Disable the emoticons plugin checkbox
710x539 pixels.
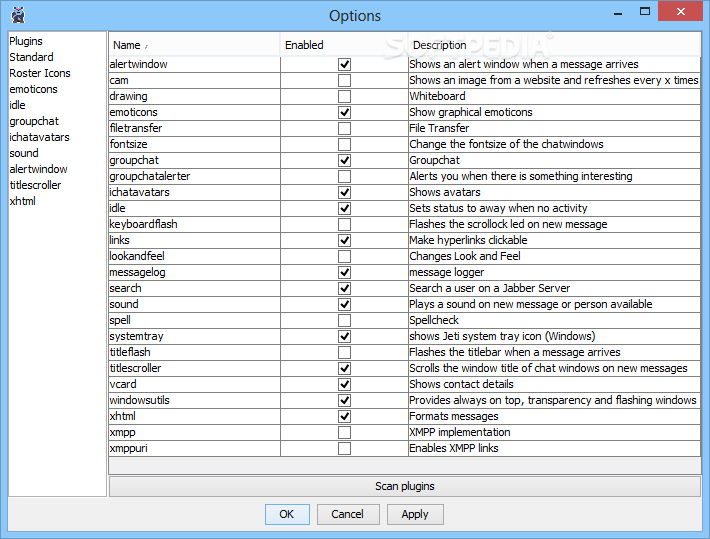(344, 112)
